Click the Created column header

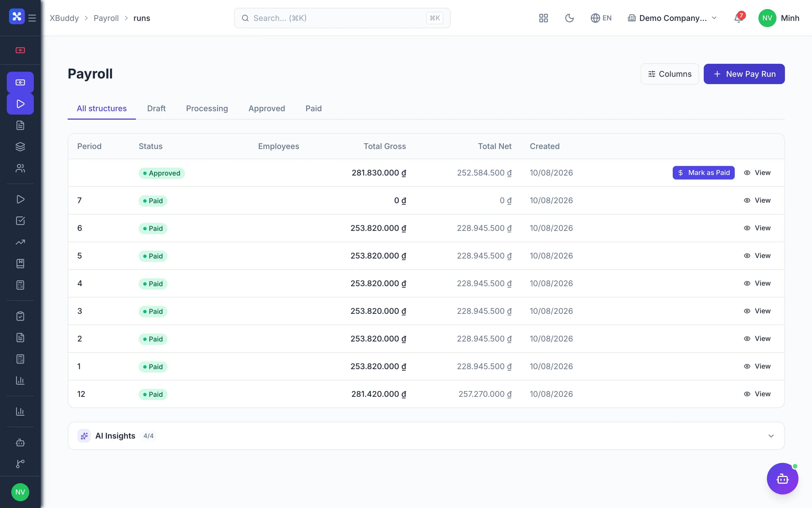point(545,146)
